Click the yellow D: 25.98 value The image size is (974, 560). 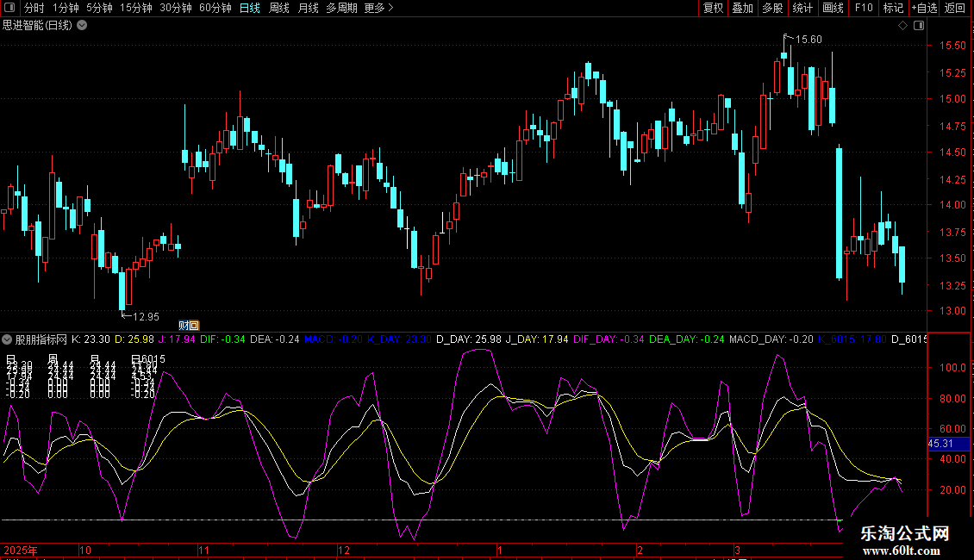(134, 339)
